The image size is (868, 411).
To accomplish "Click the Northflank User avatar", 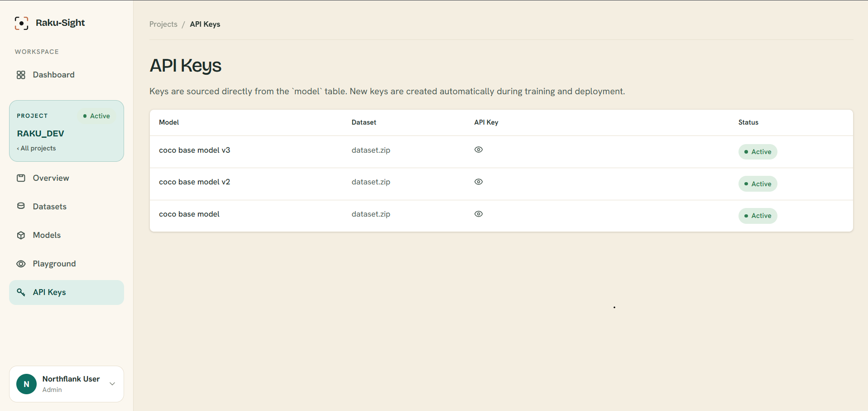I will pos(26,384).
